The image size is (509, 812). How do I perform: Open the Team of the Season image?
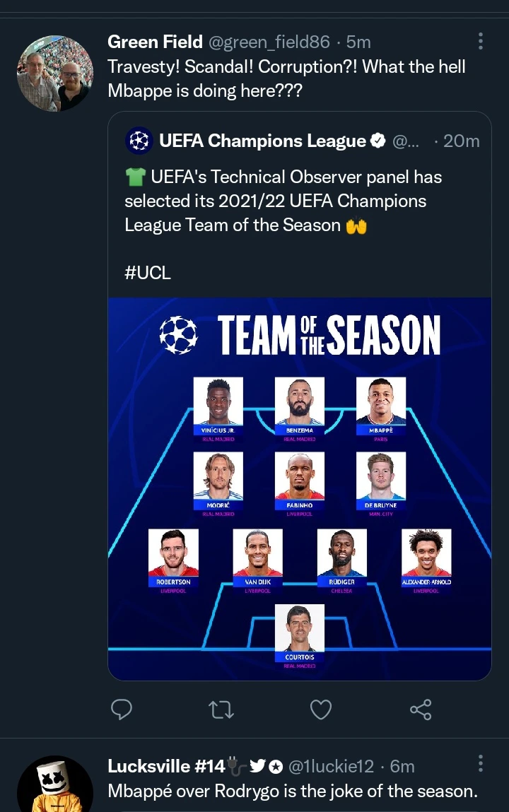(299, 488)
